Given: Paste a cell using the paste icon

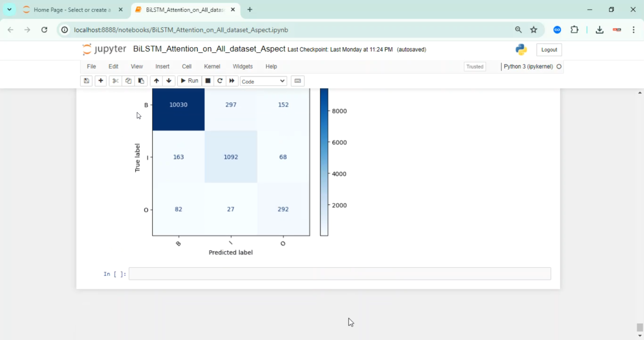Looking at the screenshot, I should [141, 81].
